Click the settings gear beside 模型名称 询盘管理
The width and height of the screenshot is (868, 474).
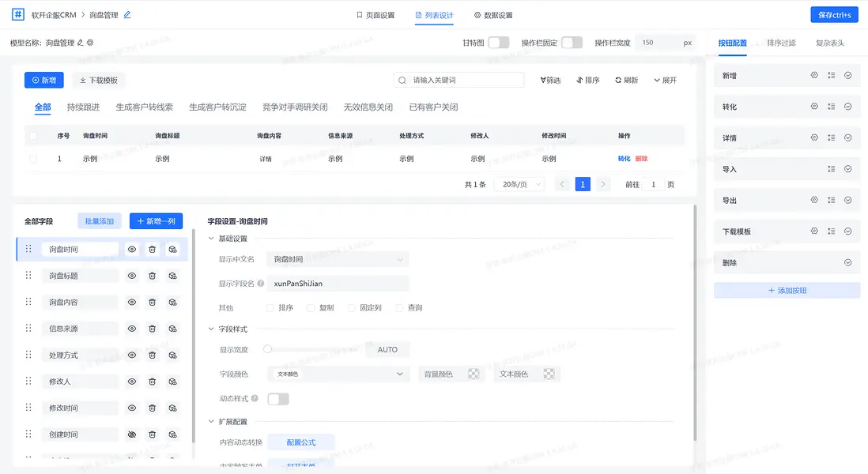[89, 43]
